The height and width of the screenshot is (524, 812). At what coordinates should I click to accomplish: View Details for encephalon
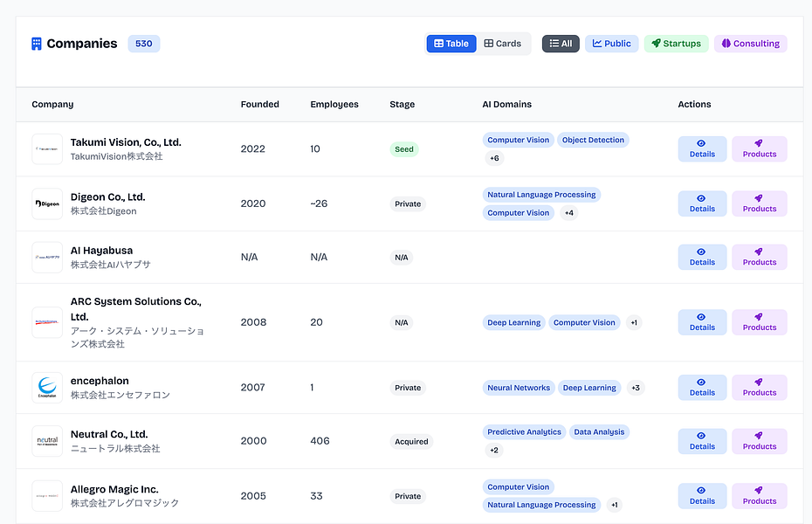click(702, 388)
